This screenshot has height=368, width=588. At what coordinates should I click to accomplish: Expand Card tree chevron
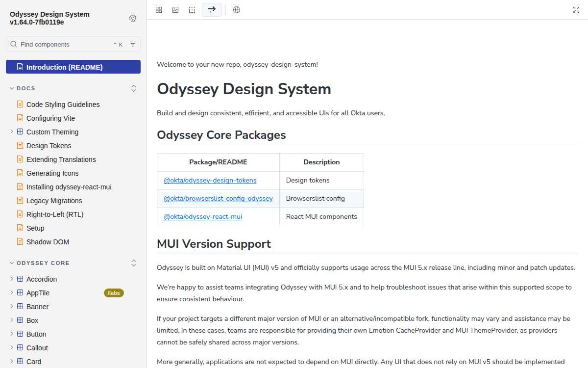tap(12, 362)
